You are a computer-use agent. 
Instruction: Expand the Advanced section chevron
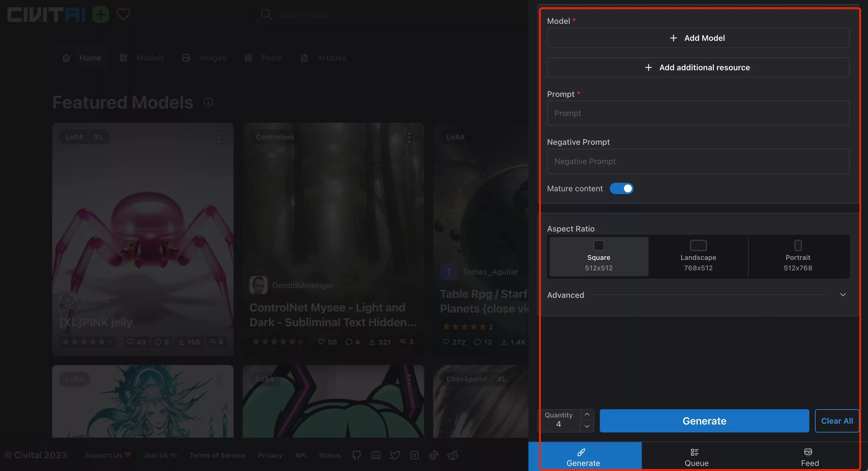click(x=843, y=295)
